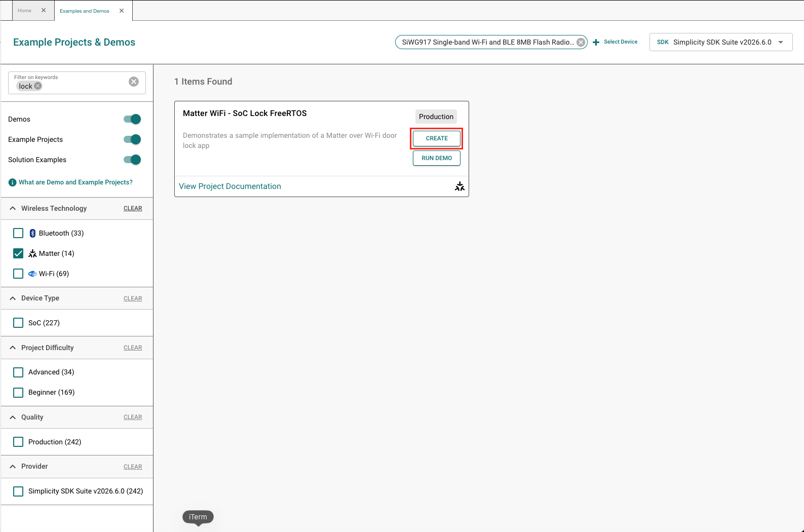Uncheck the Matter (14) checkbox
The width and height of the screenshot is (804, 532).
tap(18, 253)
